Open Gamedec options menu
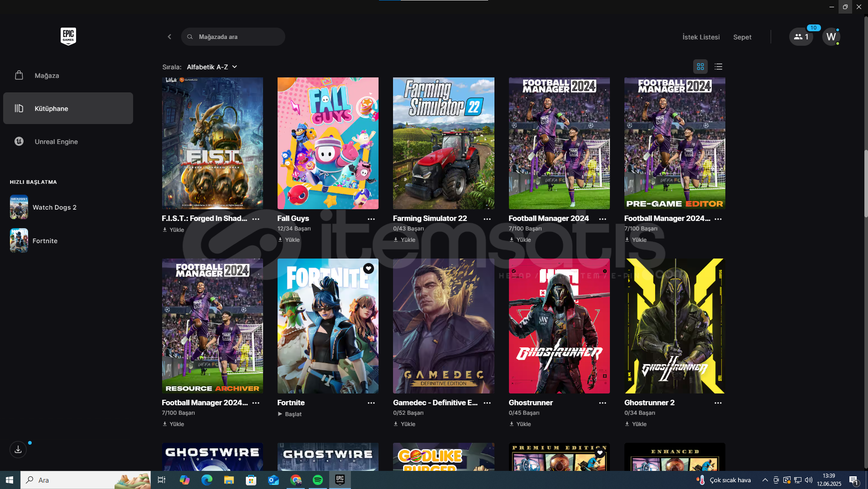This screenshot has height=489, width=868. click(x=487, y=403)
